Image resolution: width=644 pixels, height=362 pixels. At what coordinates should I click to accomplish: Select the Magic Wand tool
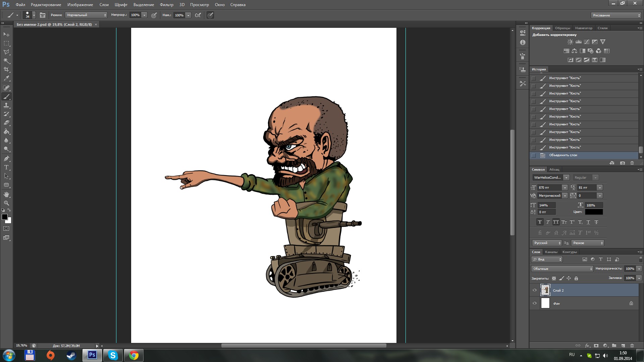point(6,61)
